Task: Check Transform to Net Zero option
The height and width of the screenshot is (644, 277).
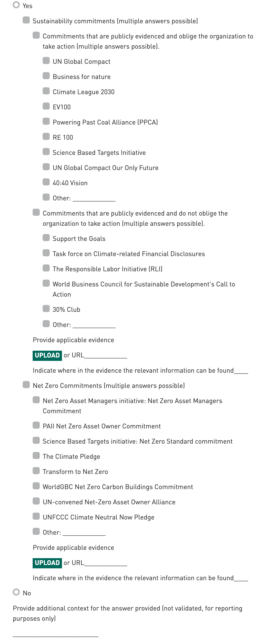Action: click(x=36, y=471)
